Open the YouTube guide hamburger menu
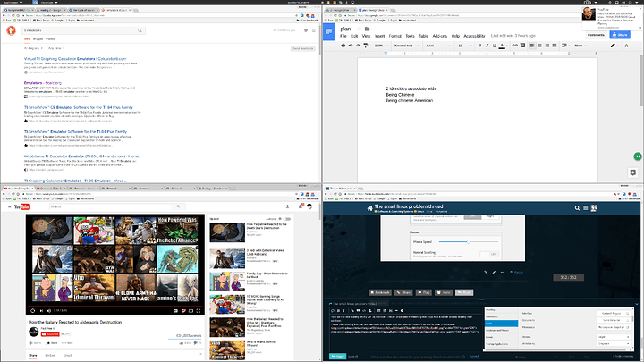 click(10, 206)
